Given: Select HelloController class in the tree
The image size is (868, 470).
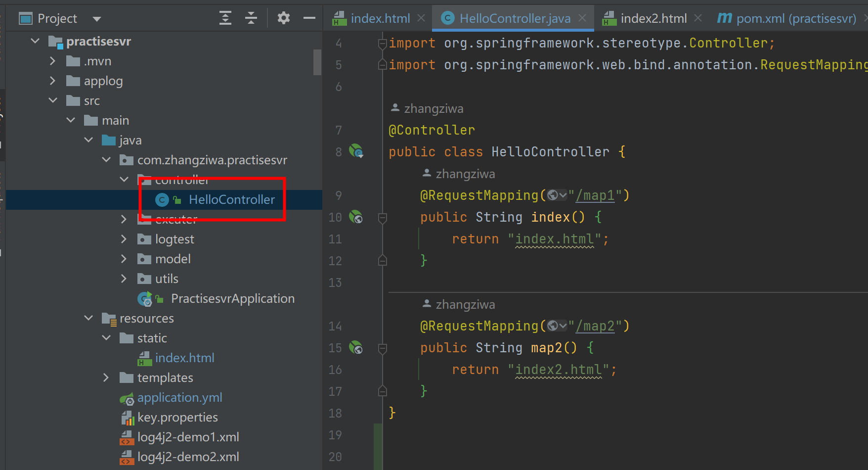Looking at the screenshot, I should coord(231,199).
